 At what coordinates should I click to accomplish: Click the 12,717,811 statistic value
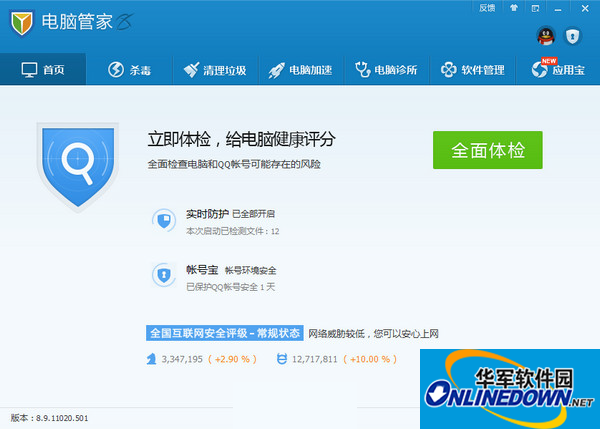[x=315, y=359]
